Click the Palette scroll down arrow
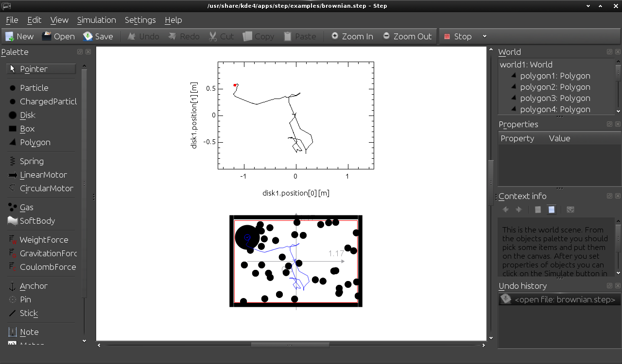 click(x=84, y=341)
